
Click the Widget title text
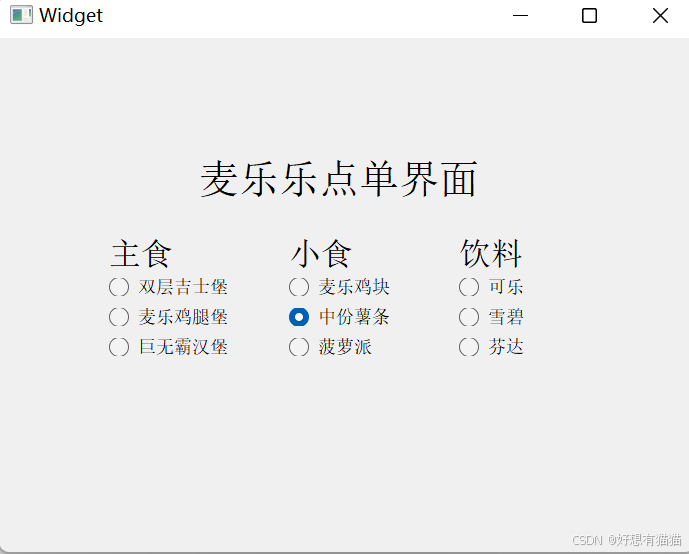(71, 16)
